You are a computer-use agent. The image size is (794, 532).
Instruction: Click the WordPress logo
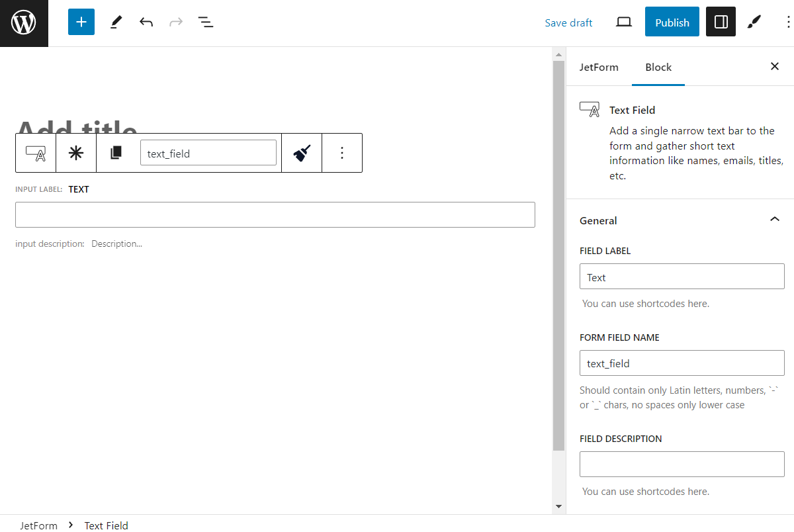click(x=24, y=22)
